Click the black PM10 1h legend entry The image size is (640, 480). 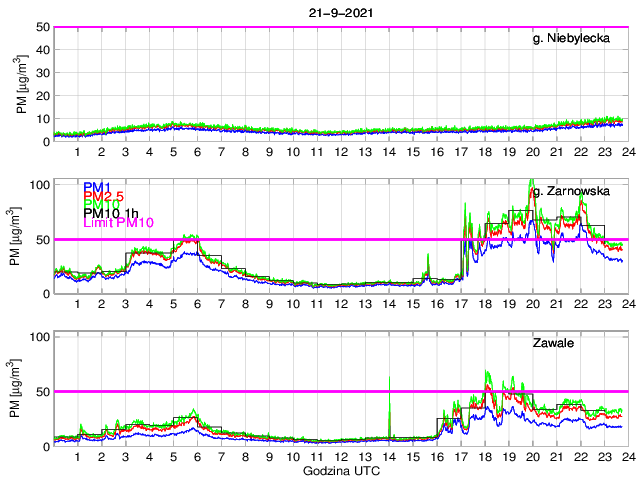click(x=111, y=213)
